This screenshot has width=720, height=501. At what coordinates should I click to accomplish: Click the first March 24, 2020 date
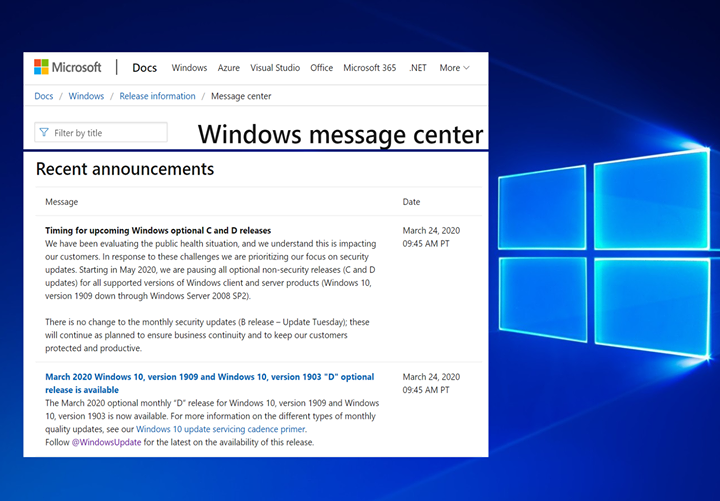click(x=431, y=231)
